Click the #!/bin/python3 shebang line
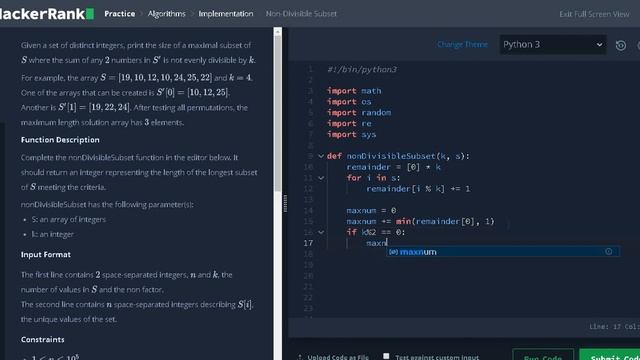Viewport: 640px width, 360px height. coord(362,69)
